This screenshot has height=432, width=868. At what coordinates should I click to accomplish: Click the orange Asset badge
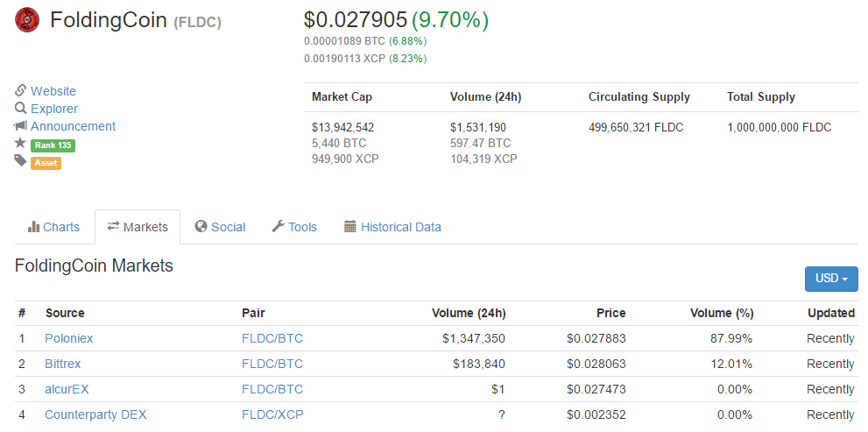(46, 162)
